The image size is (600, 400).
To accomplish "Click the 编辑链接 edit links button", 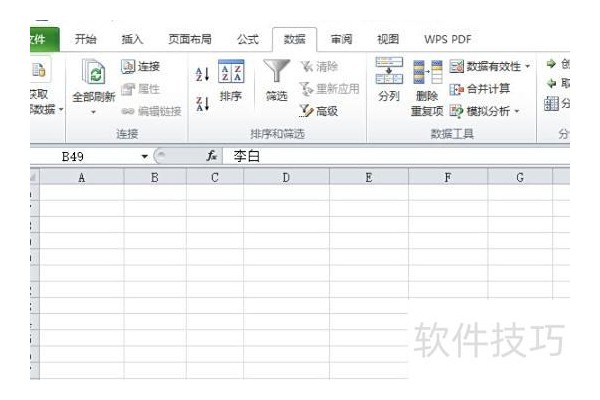I will [x=152, y=111].
